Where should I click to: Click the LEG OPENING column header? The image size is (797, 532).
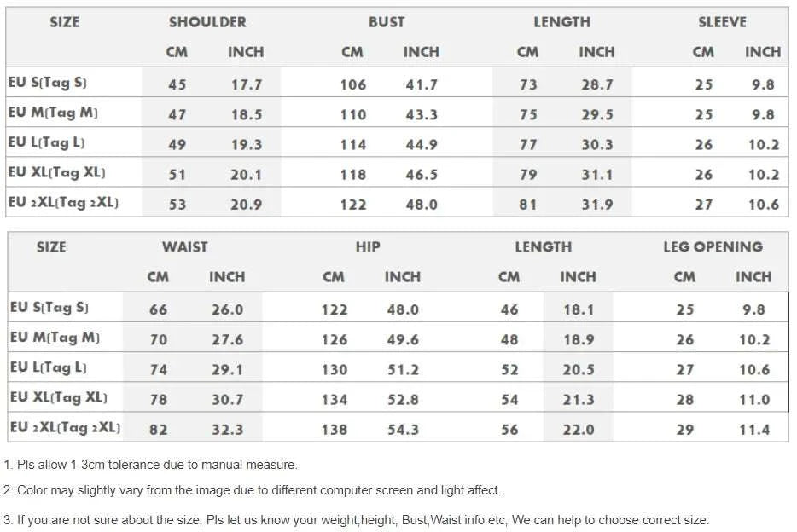coord(713,247)
